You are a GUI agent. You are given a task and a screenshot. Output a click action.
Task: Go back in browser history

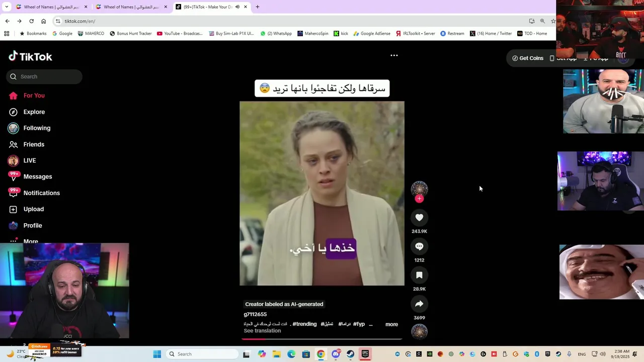(7, 21)
